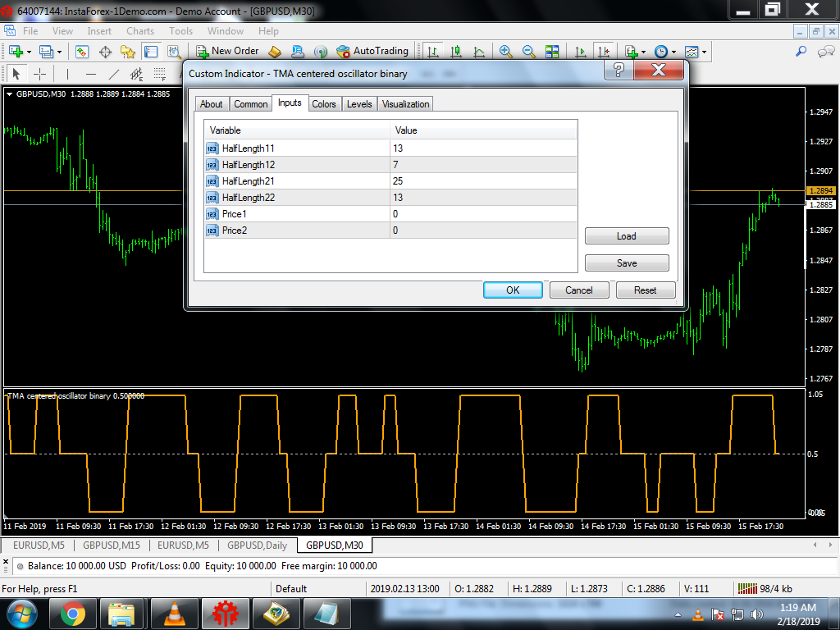Open the Templates dropdown arrow

pos(704,52)
